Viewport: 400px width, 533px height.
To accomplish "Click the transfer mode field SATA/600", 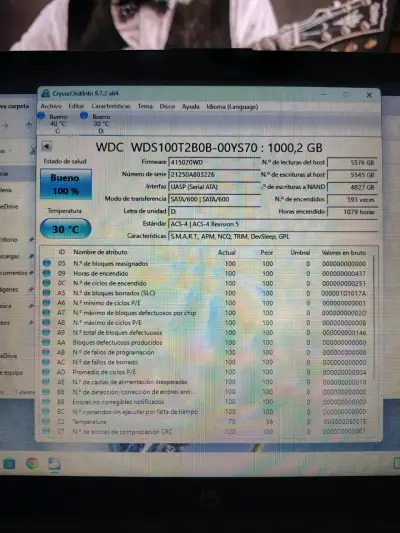I will 214,199.
